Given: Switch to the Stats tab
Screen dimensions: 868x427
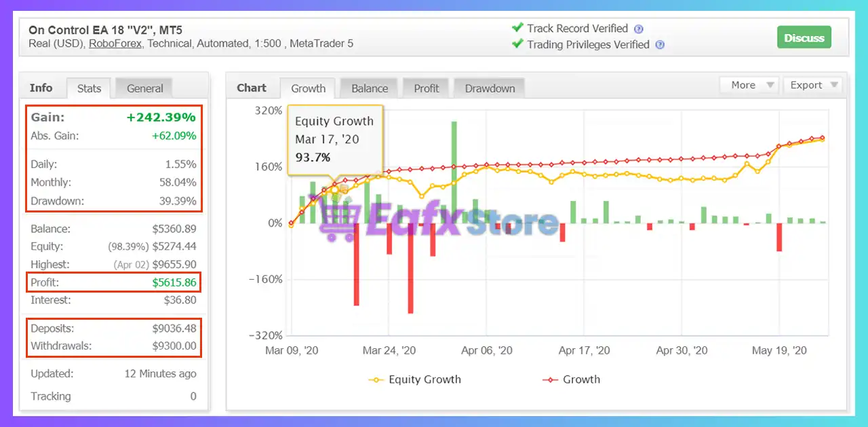Looking at the screenshot, I should 89,88.
